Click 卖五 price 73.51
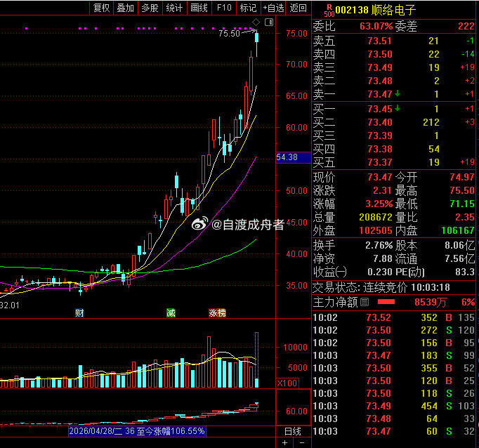The image size is (479, 448). tap(380, 41)
